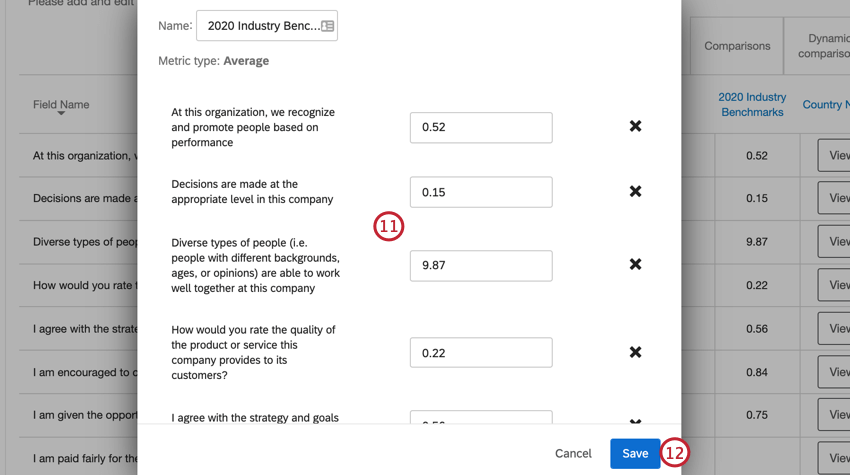Cancel the benchmark editing dialog
Viewport: 850px width, 475px height.
[573, 453]
